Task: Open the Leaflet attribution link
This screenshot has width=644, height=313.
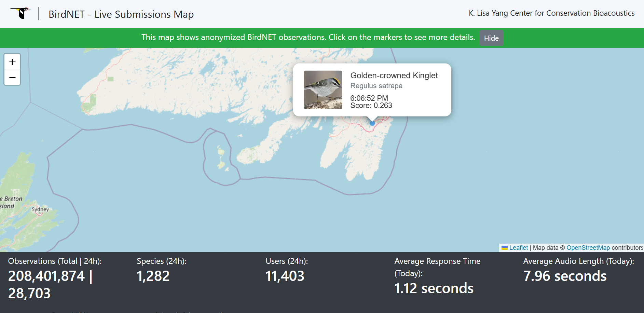Action: (518, 248)
